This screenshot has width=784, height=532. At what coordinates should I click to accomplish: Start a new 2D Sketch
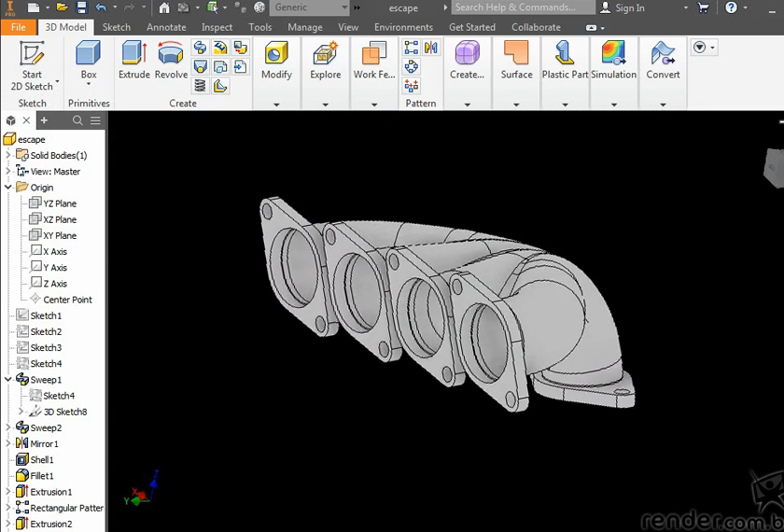tap(33, 63)
